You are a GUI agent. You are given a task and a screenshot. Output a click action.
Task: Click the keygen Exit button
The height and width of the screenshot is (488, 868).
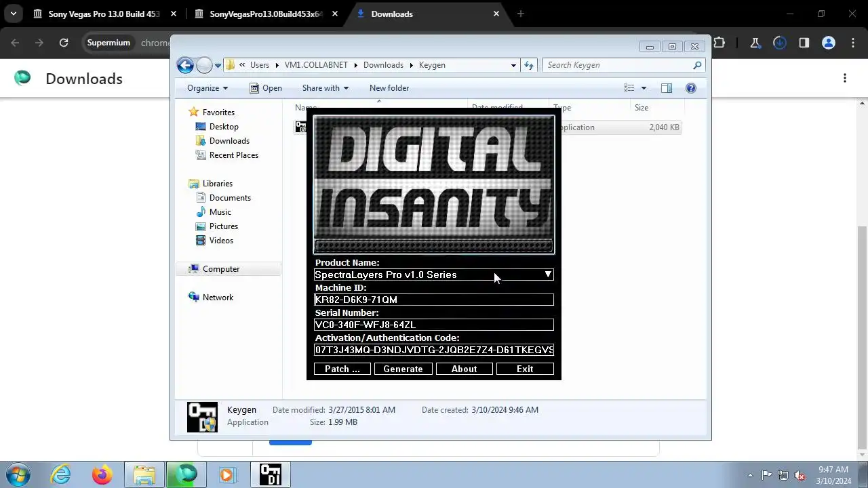pyautogui.click(x=525, y=369)
